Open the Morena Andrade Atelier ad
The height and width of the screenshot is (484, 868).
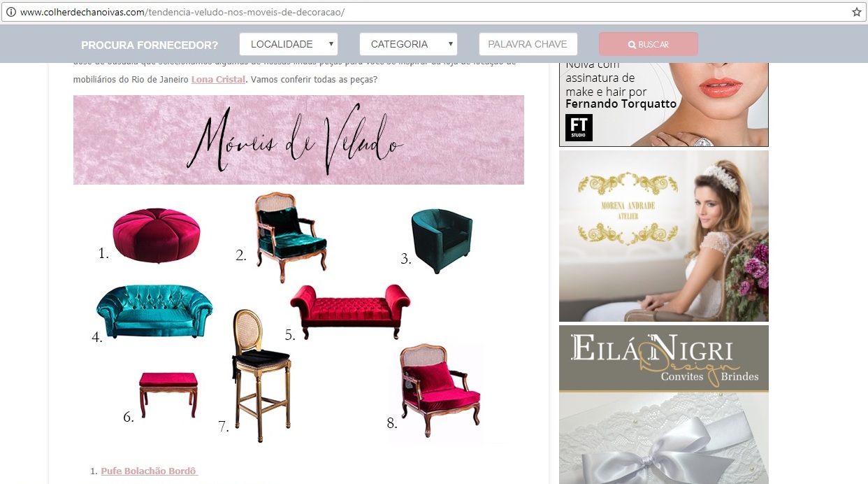click(664, 236)
